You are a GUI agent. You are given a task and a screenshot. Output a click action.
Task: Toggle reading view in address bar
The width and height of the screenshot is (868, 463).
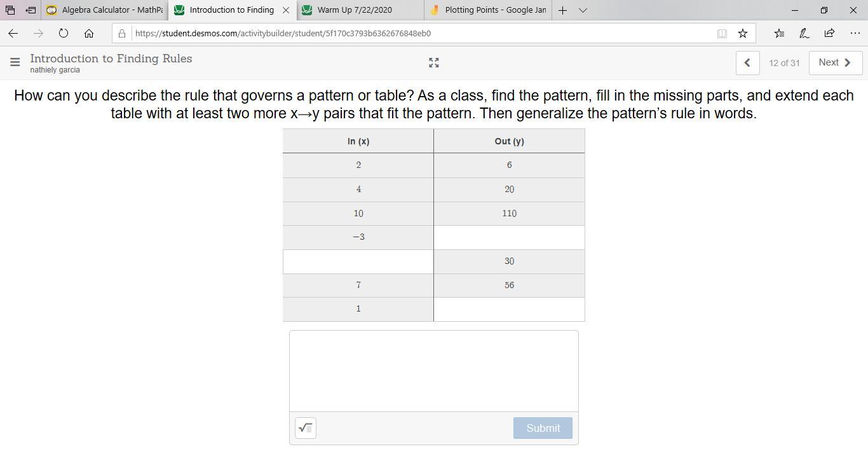722,33
